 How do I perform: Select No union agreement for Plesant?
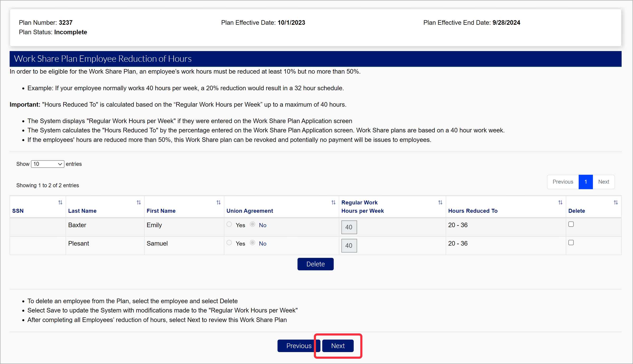coord(253,243)
